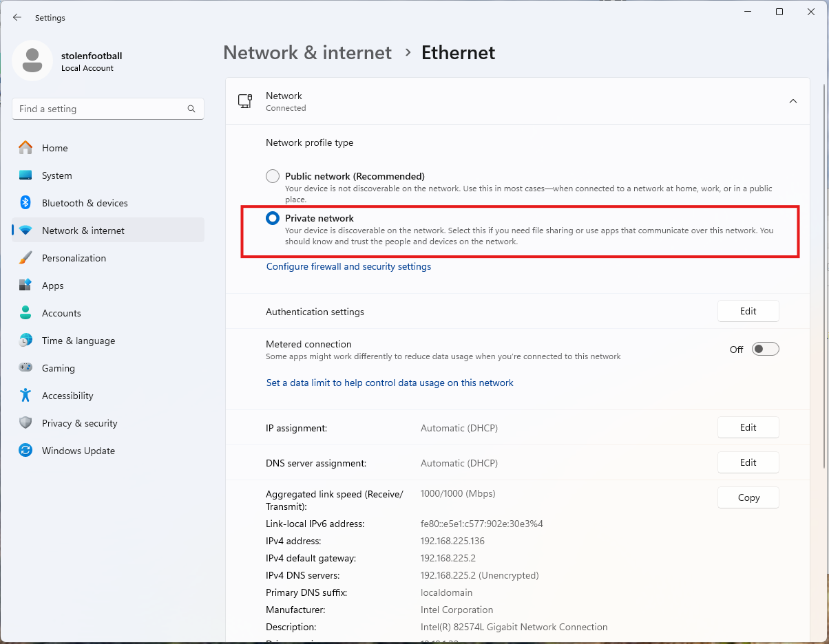The image size is (829, 644).
Task: Click the IPv4 address 192.168.225.136
Action: [x=452, y=541]
